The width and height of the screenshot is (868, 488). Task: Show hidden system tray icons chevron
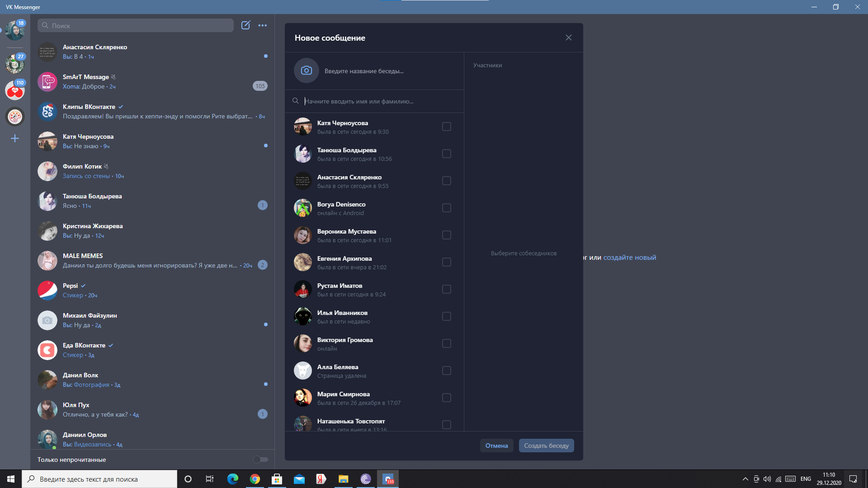745,479
